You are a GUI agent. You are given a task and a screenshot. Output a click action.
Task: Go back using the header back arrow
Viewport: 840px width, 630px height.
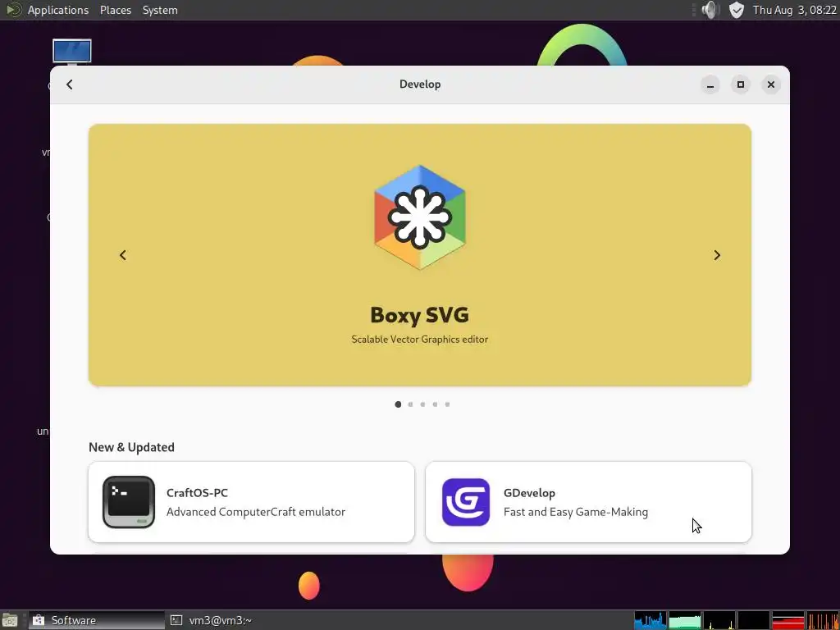pos(70,84)
